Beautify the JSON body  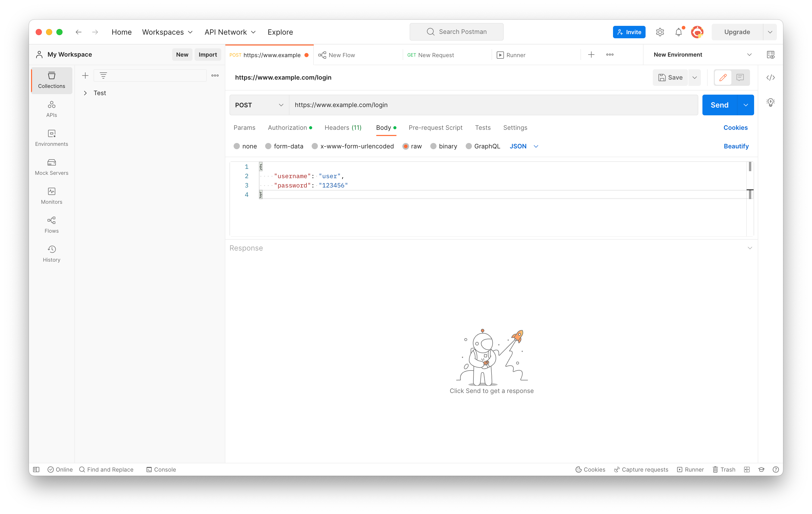736,146
